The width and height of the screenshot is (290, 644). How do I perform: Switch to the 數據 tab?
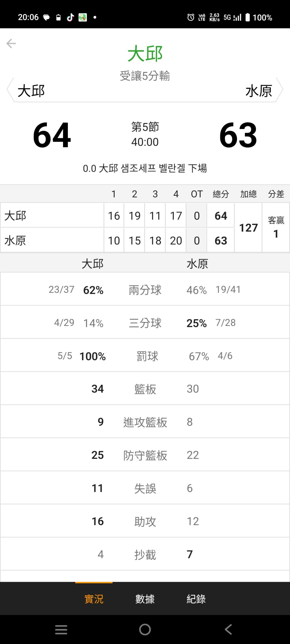coord(145,599)
